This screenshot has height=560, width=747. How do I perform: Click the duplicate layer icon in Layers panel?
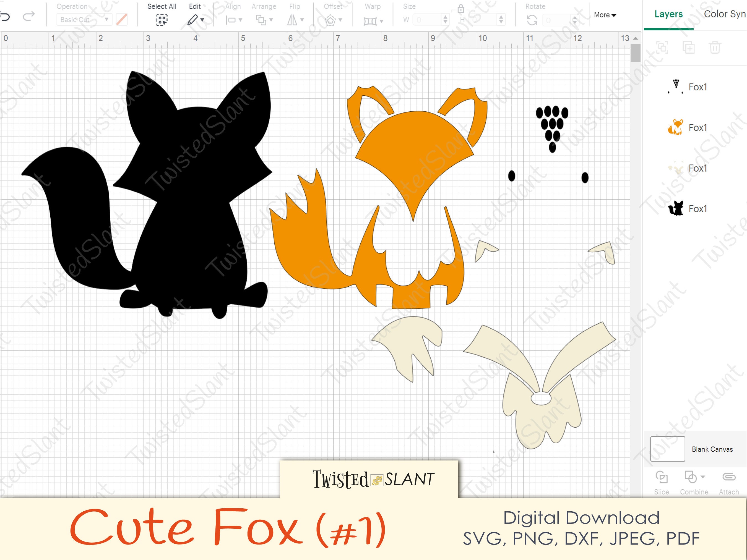pos(688,47)
